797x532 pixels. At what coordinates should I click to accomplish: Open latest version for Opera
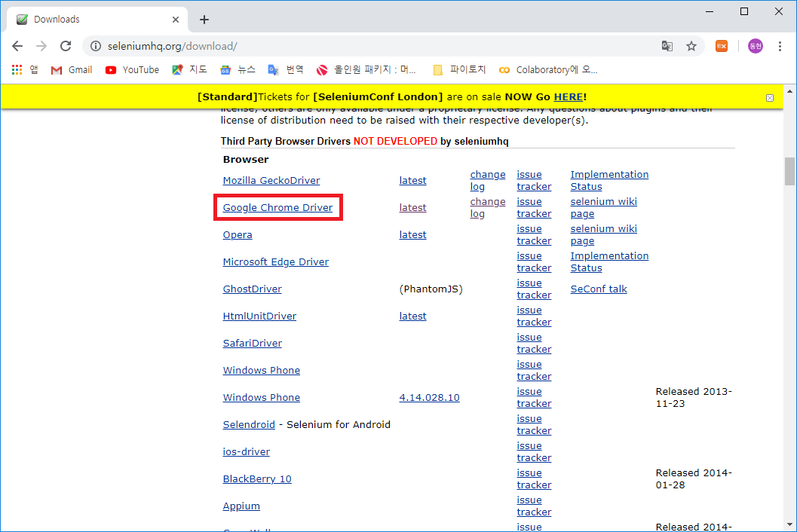pos(412,235)
